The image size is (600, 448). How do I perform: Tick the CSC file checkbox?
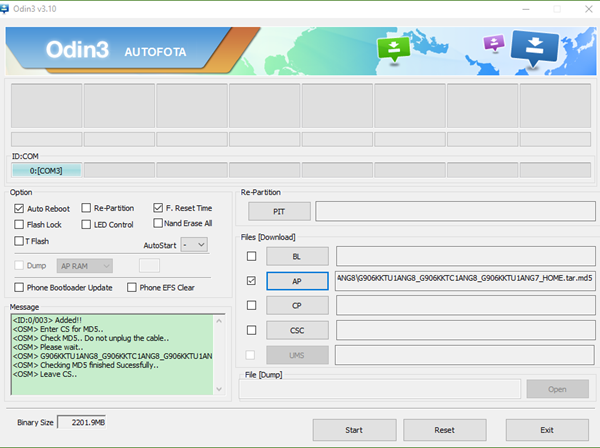coord(251,330)
